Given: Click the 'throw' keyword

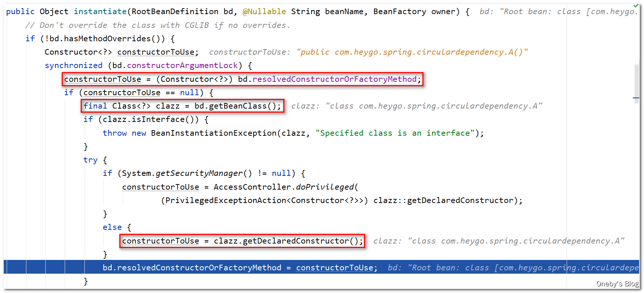Looking at the screenshot, I should [x=115, y=133].
